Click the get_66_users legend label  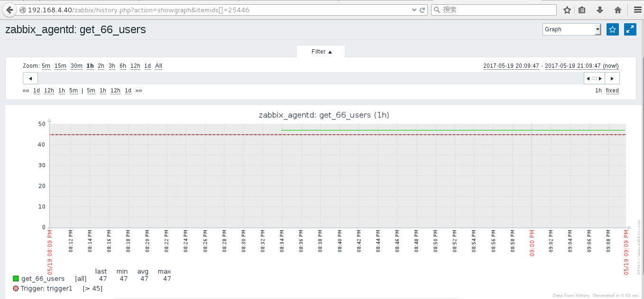(x=43, y=279)
